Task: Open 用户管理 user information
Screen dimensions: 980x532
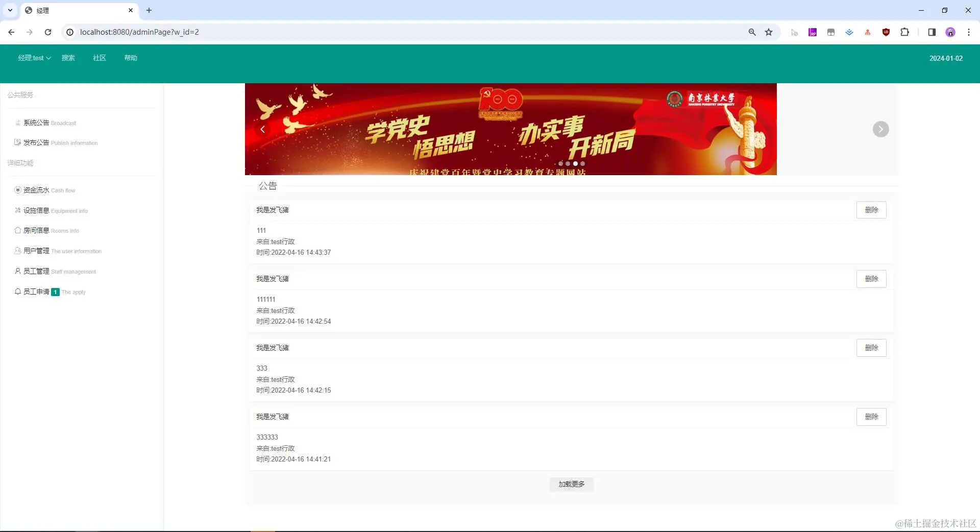Action: coord(58,251)
